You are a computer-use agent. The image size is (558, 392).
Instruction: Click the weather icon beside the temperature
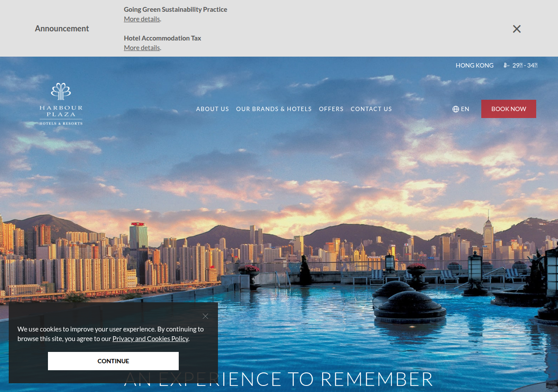point(507,65)
